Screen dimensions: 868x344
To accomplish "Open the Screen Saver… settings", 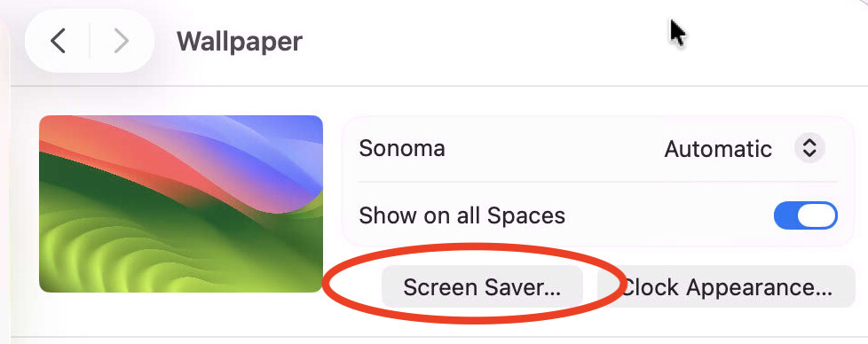I will point(482,286).
